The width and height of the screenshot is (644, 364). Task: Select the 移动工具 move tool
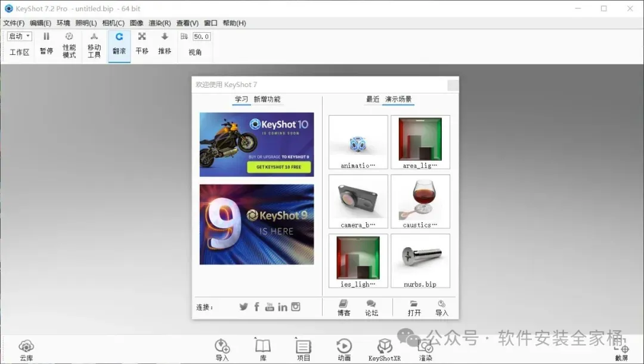point(94,45)
